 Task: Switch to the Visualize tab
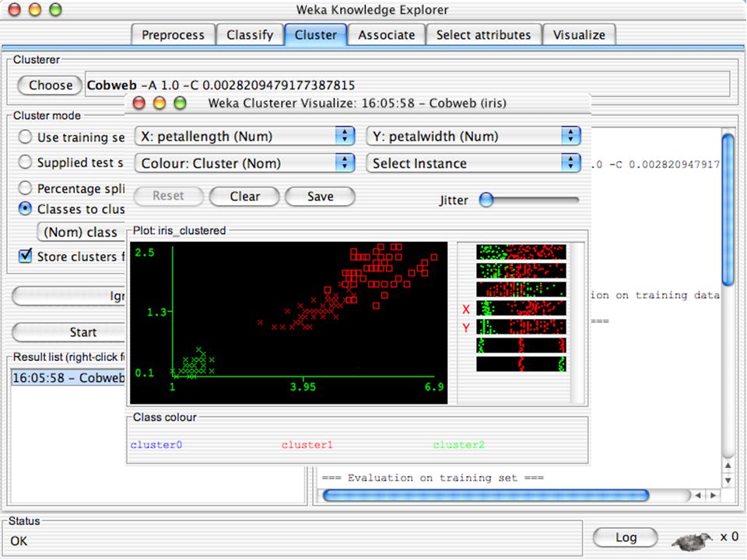(579, 35)
